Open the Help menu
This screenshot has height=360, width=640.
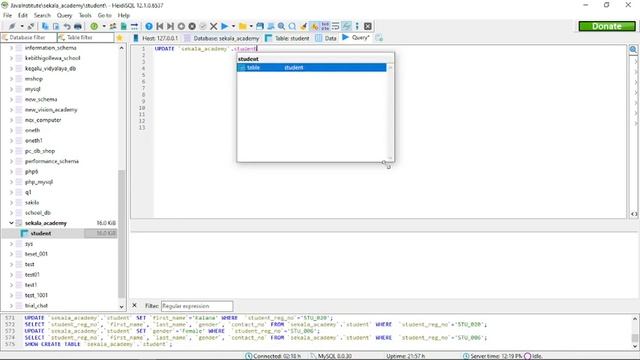click(x=124, y=15)
